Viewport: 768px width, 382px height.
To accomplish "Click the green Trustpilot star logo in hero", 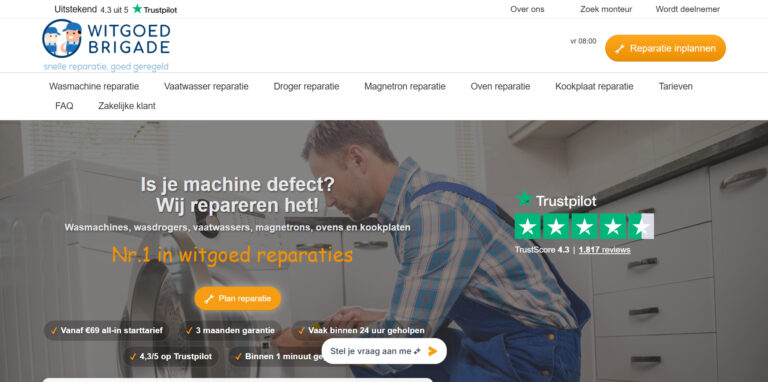I will click(x=524, y=199).
